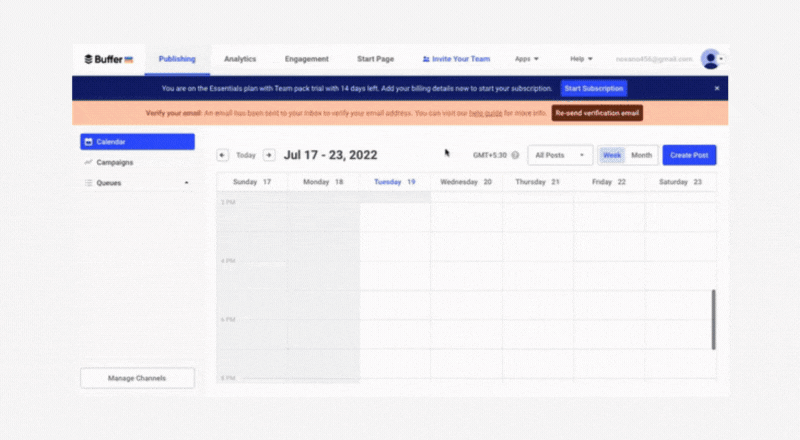
Task: Dismiss the trial banner with X
Action: pyautogui.click(x=717, y=88)
